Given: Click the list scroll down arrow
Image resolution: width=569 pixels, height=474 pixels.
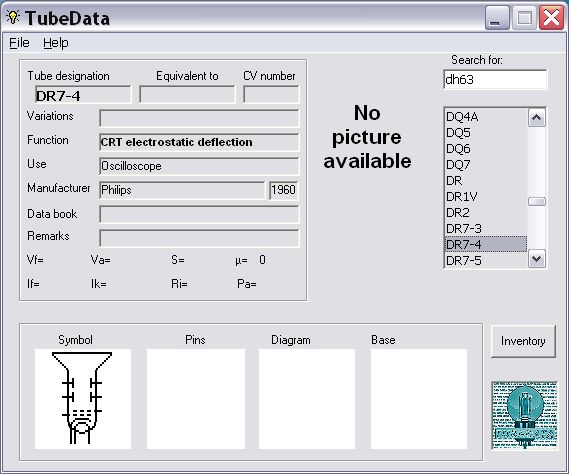Looking at the screenshot, I should pyautogui.click(x=537, y=259).
